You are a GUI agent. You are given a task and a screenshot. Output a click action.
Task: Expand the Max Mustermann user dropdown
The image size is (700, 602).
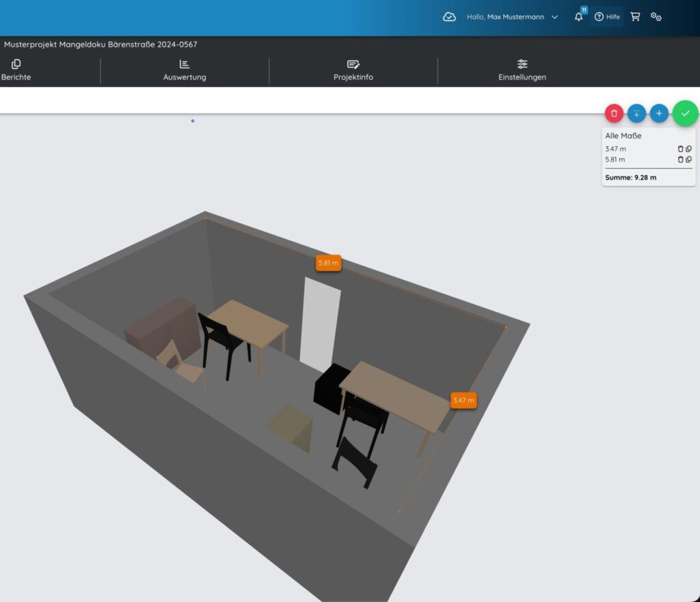tap(512, 17)
